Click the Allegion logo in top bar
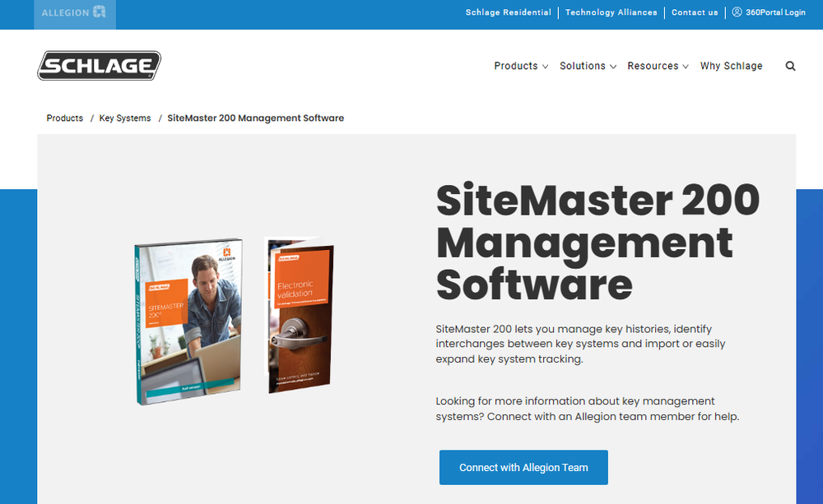The width and height of the screenshot is (823, 504). pyautogui.click(x=75, y=12)
